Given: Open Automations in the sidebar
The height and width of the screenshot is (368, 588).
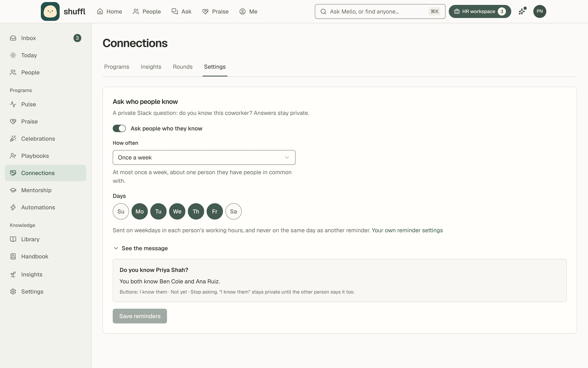Looking at the screenshot, I should click(46, 207).
